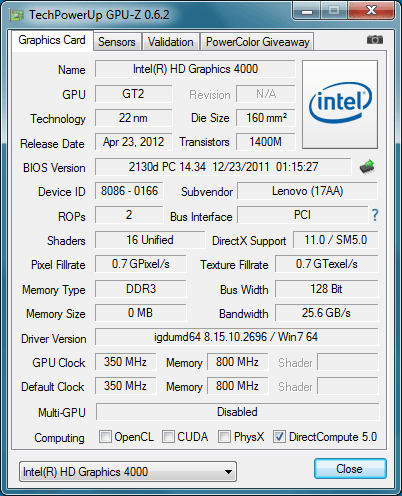Viewport: 402px width, 496px height.
Task: Toggle the CUDA checkbox
Action: pos(168,437)
